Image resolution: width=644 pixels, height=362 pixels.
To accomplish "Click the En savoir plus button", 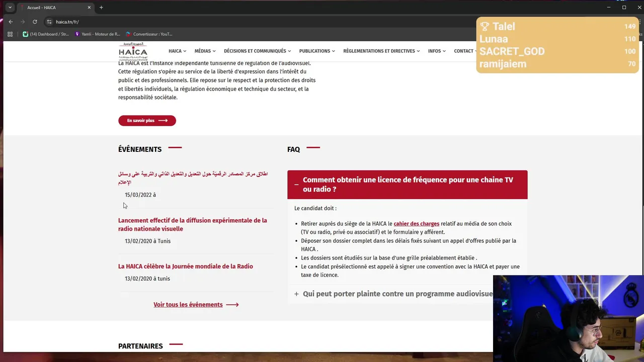I will tap(147, 121).
